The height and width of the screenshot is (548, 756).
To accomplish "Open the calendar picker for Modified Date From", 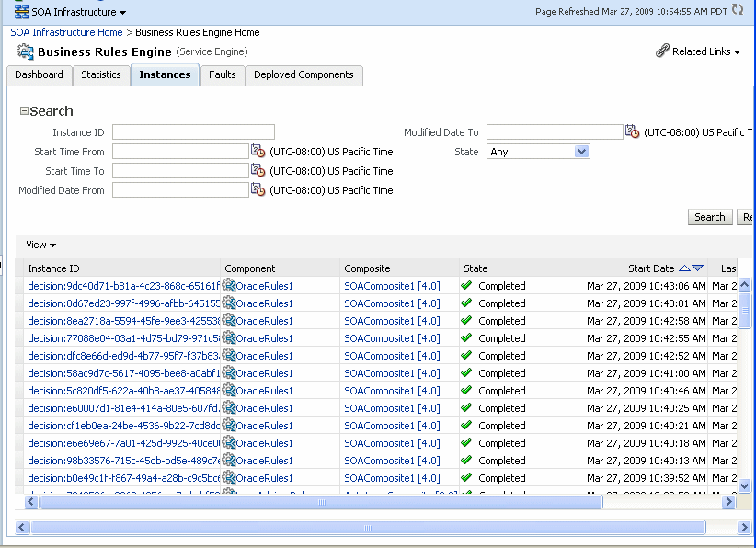I will coord(258,190).
